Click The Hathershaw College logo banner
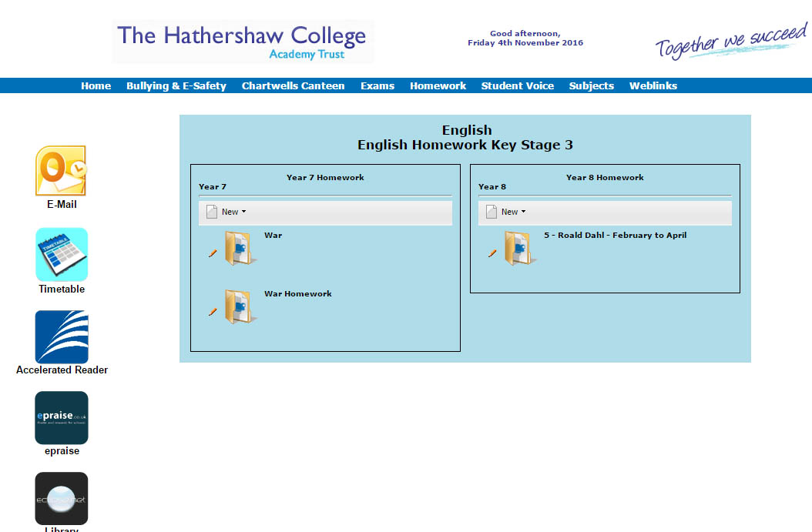 (x=243, y=42)
